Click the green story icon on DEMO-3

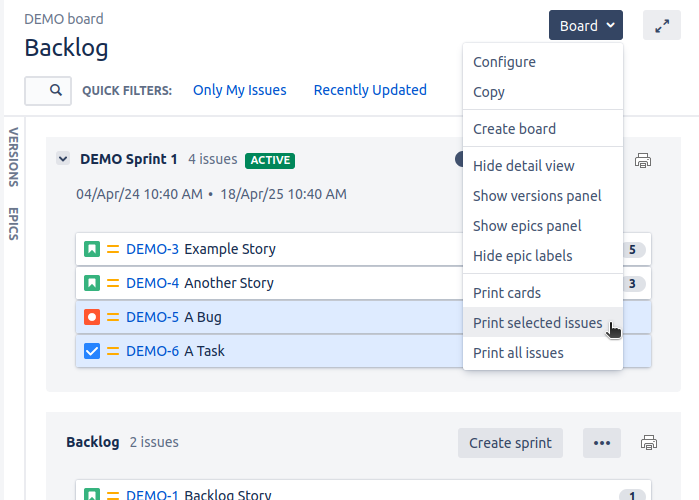click(92, 249)
